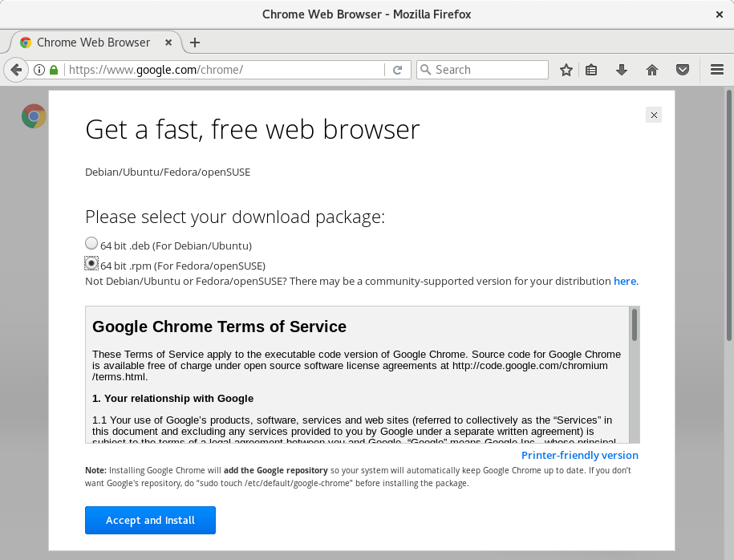Select the 64 bit .deb radio option
Image resolution: width=734 pixels, height=560 pixels.
[x=91, y=243]
